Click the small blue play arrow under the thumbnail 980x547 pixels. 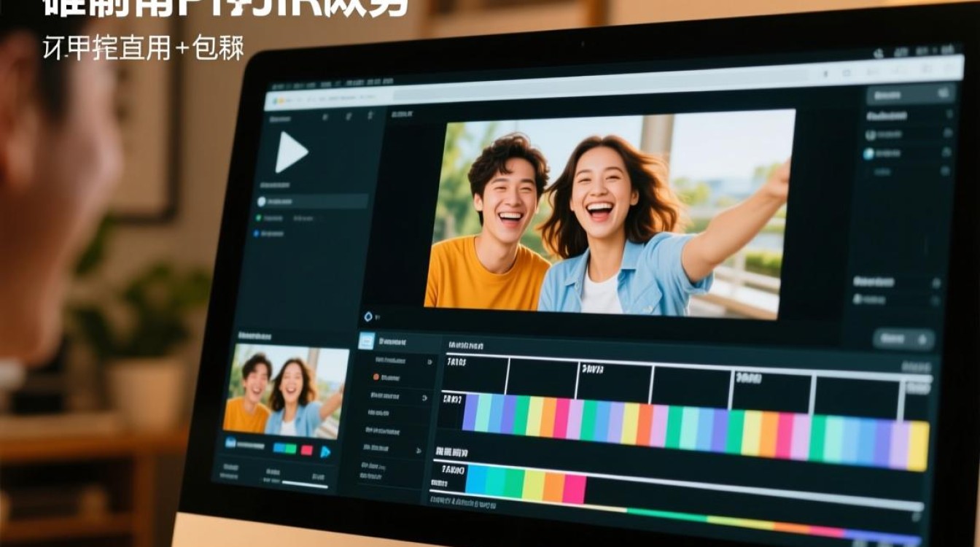(x=324, y=452)
